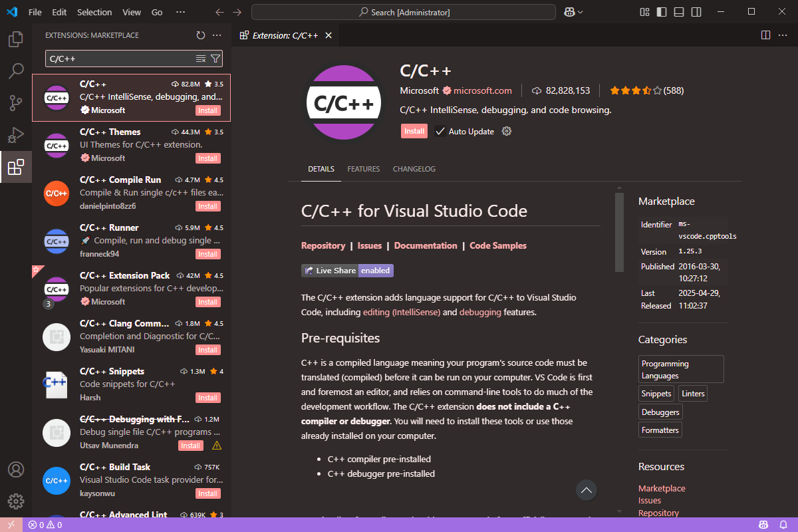Open the Go menu
The image size is (798, 532).
click(157, 12)
